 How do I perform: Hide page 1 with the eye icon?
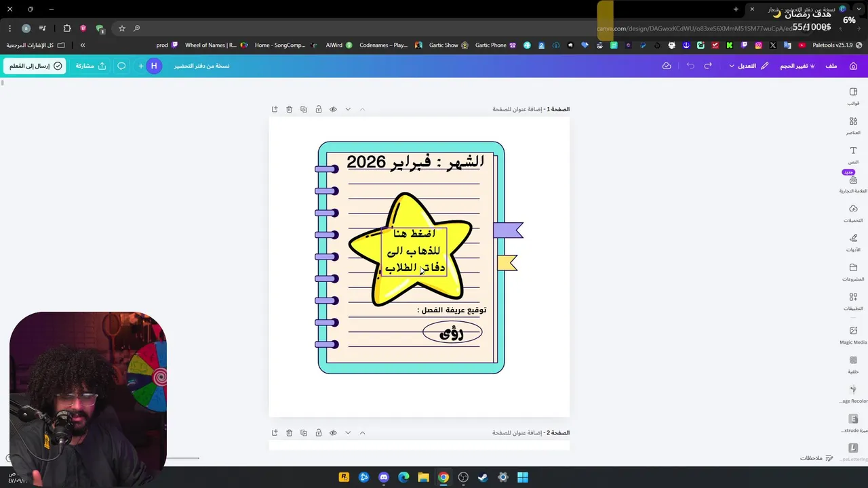(333, 109)
